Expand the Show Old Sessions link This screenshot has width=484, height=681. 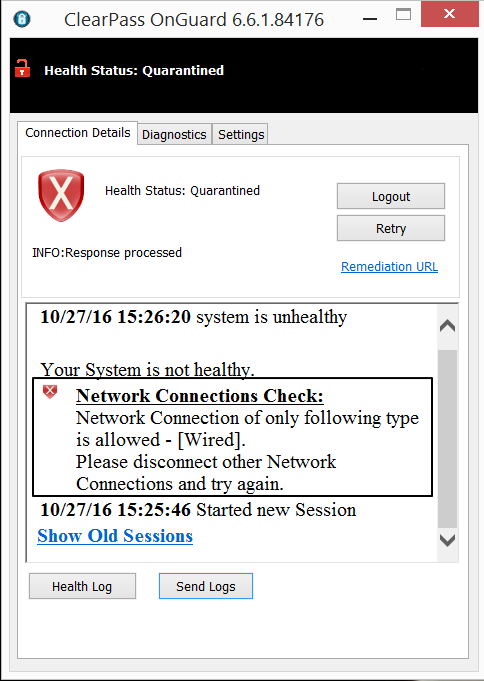pos(115,536)
